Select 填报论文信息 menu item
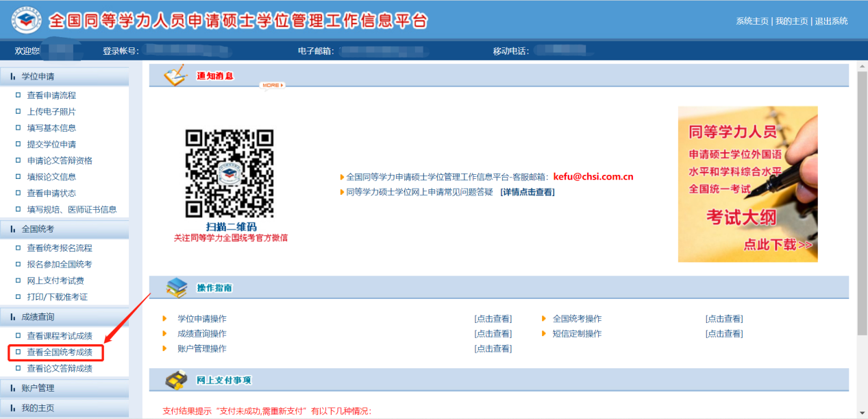 pyautogui.click(x=51, y=177)
